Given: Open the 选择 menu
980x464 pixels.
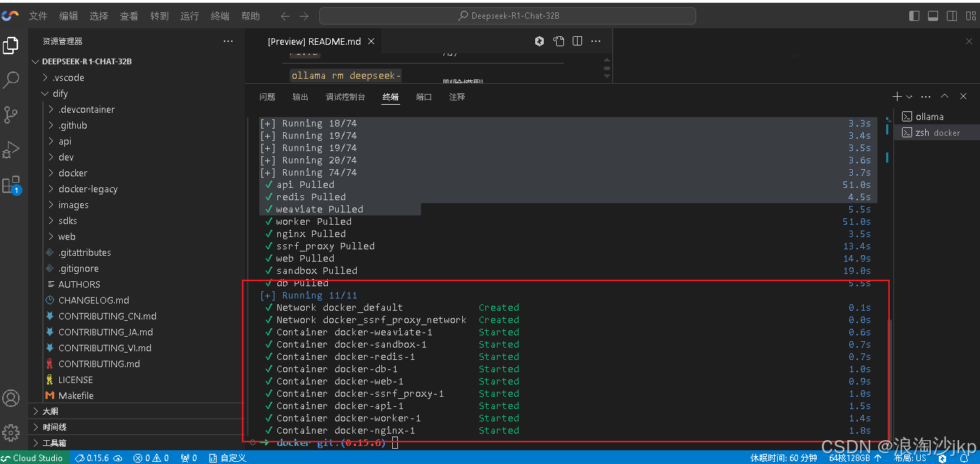Looking at the screenshot, I should pos(99,16).
